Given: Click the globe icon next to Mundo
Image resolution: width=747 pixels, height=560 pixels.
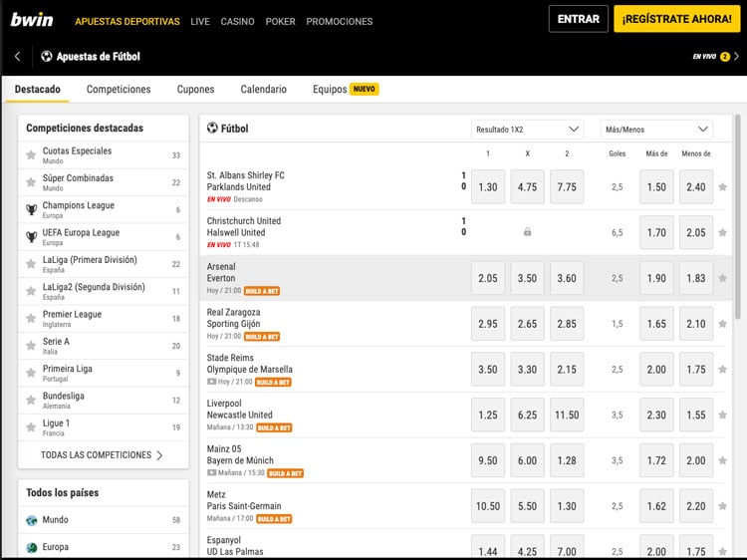Looking at the screenshot, I should [x=32, y=520].
